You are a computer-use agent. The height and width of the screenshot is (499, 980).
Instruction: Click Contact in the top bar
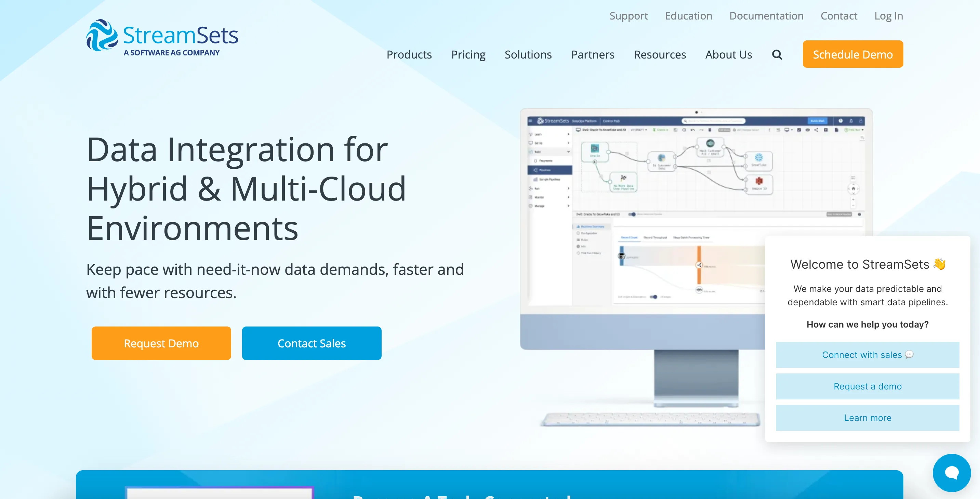[x=839, y=16]
